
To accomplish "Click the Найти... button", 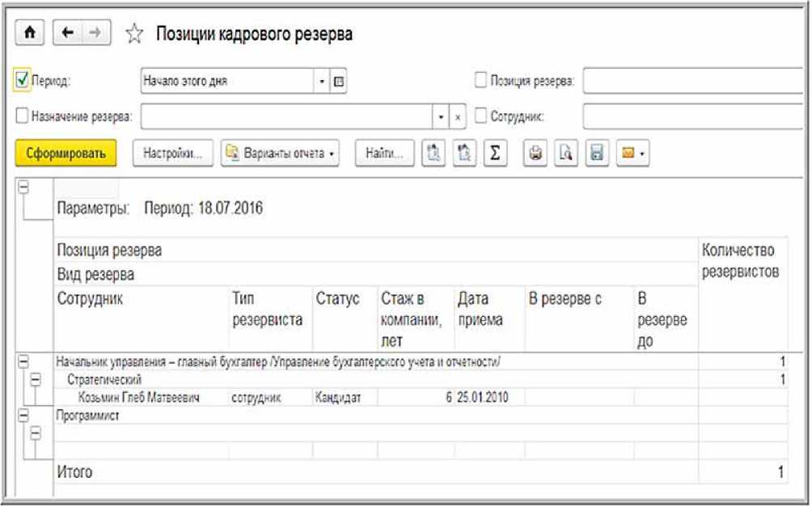I will 384,154.
